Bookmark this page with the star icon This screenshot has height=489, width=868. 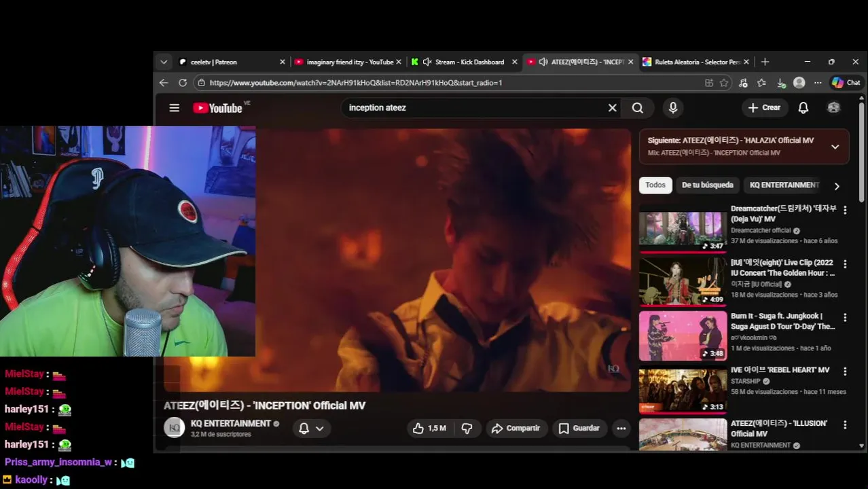724,82
